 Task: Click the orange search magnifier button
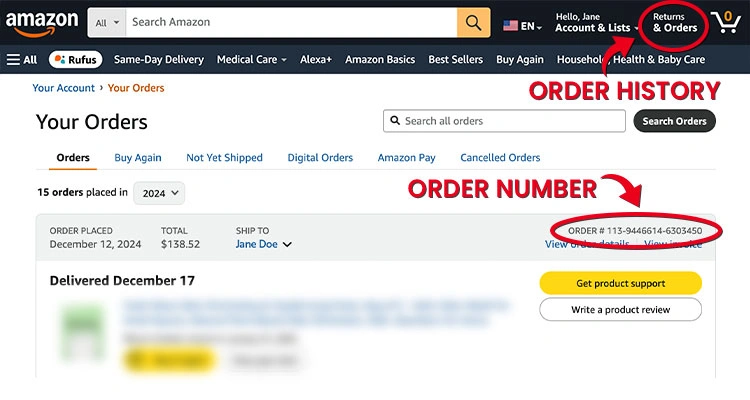click(473, 22)
